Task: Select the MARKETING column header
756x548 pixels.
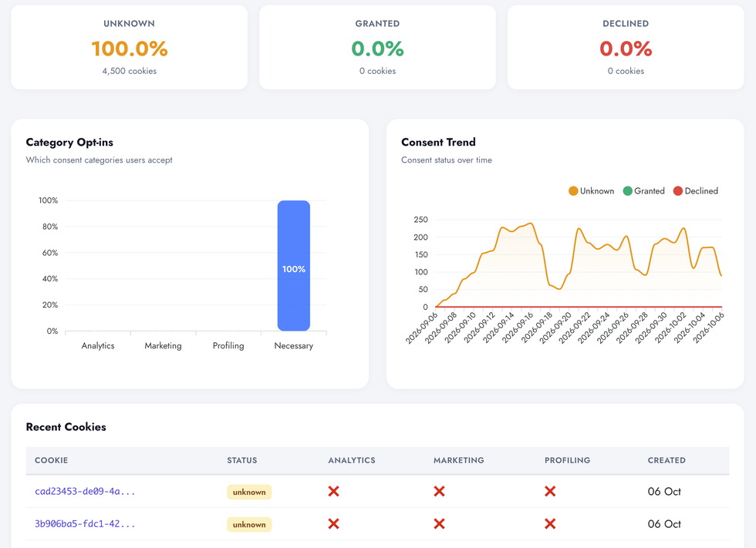Action: (458, 460)
